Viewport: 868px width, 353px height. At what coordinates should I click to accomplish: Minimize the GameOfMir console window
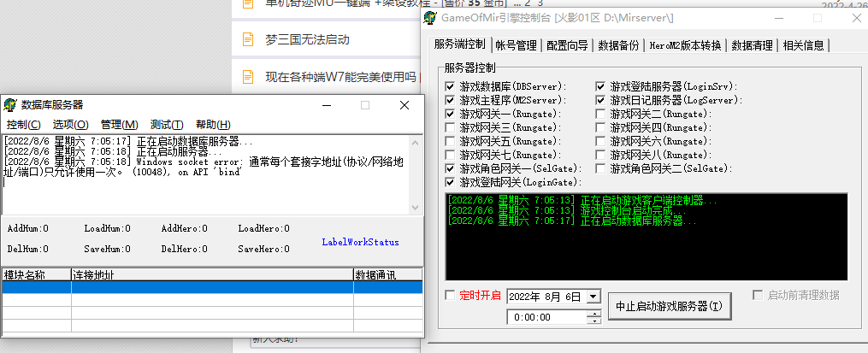(x=779, y=18)
